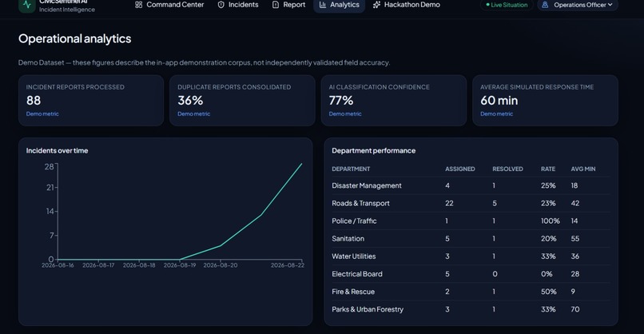This screenshot has width=644, height=334.
Task: Click the Live Situation status button
Action: 507,5
